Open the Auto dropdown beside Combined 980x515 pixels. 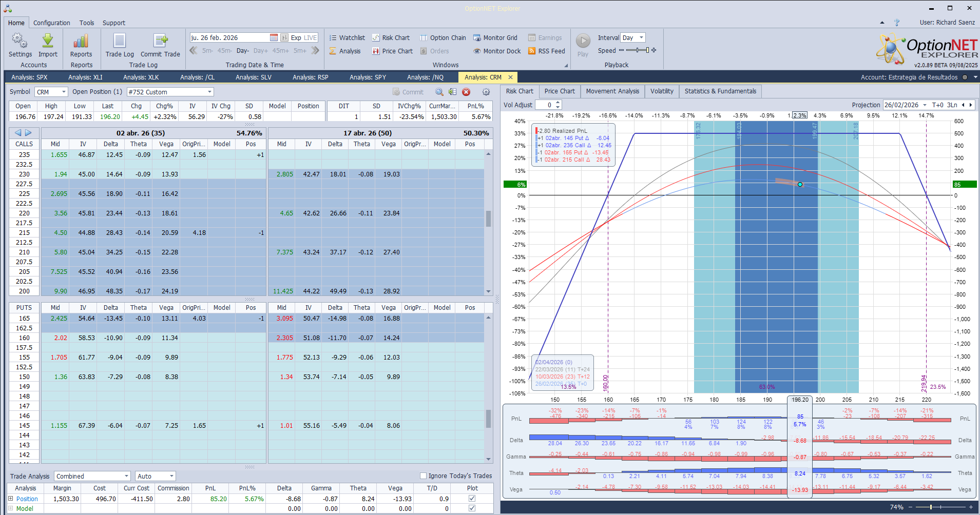click(x=172, y=476)
